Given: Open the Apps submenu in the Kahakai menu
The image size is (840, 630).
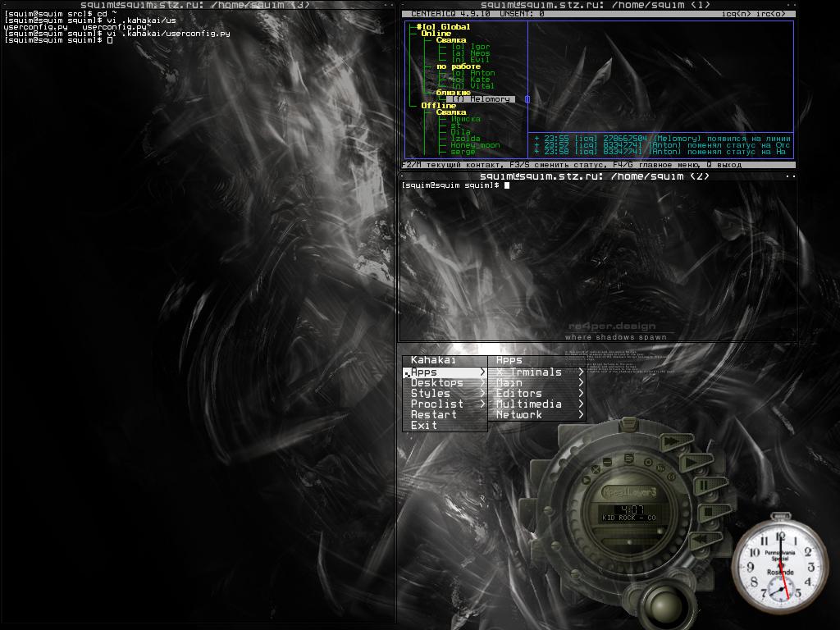Looking at the screenshot, I should (445, 372).
